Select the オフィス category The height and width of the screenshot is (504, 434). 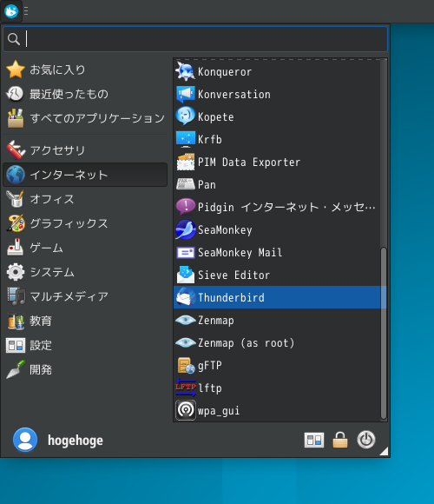[x=85, y=199]
